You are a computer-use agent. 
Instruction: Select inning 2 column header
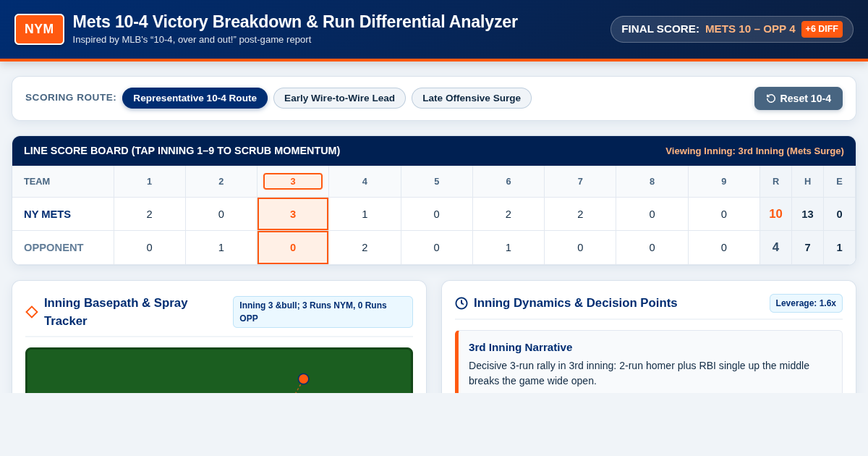(221, 182)
